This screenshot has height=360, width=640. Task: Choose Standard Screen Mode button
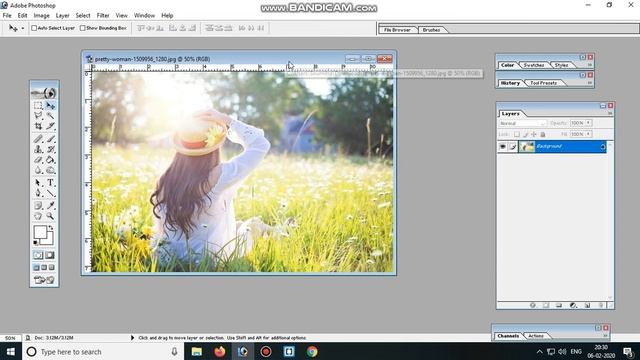coord(36,267)
